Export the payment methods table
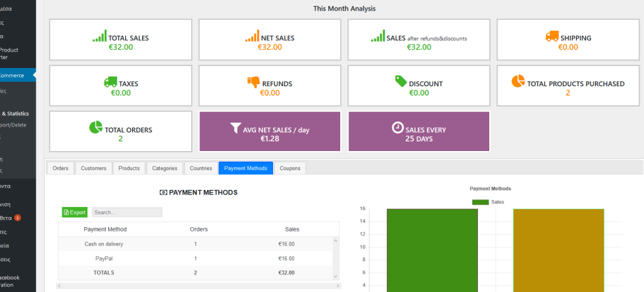This screenshot has height=292, width=644. click(75, 212)
